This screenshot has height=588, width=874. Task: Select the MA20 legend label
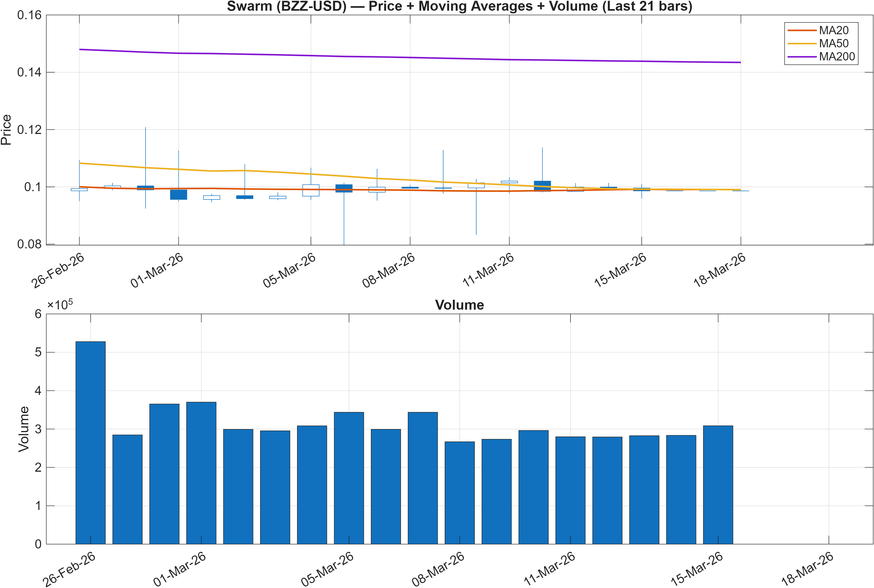(834, 30)
